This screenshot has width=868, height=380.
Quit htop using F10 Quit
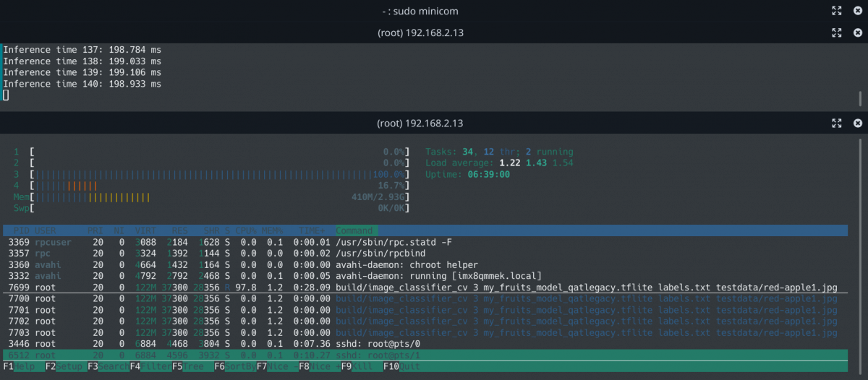(398, 366)
